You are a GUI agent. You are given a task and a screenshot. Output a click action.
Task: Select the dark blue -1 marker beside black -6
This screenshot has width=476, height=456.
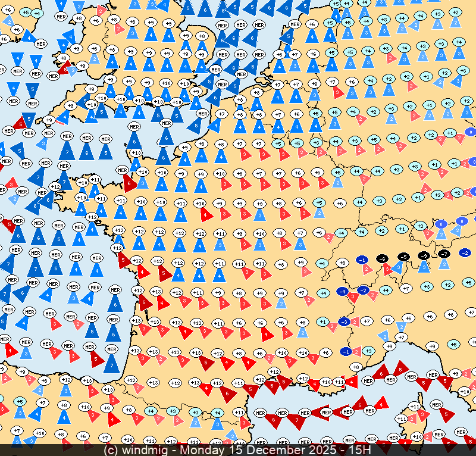click(362, 260)
